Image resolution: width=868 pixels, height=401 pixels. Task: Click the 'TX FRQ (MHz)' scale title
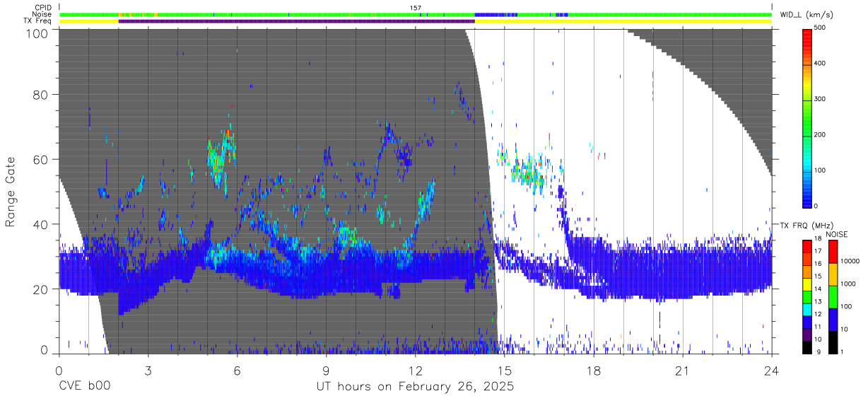point(807,225)
